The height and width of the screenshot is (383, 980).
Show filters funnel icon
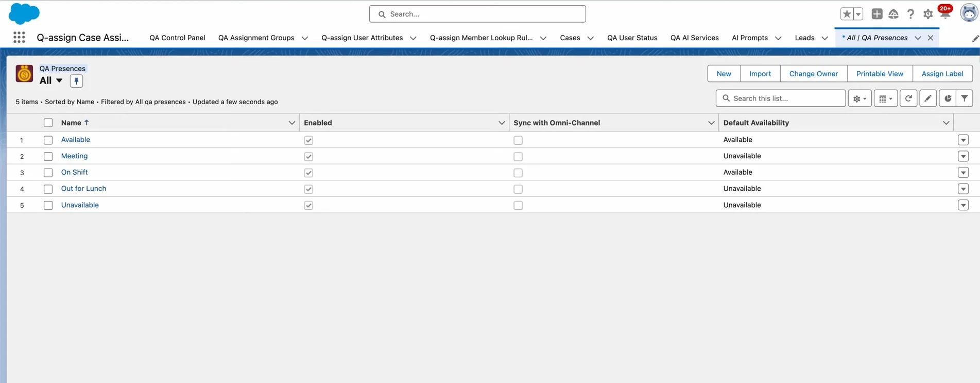click(x=965, y=98)
